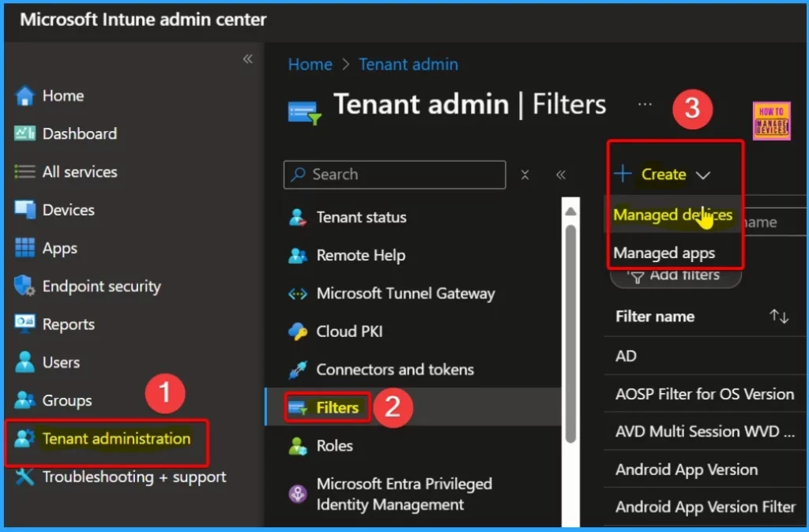Open Tenant status menu item

coord(361,218)
